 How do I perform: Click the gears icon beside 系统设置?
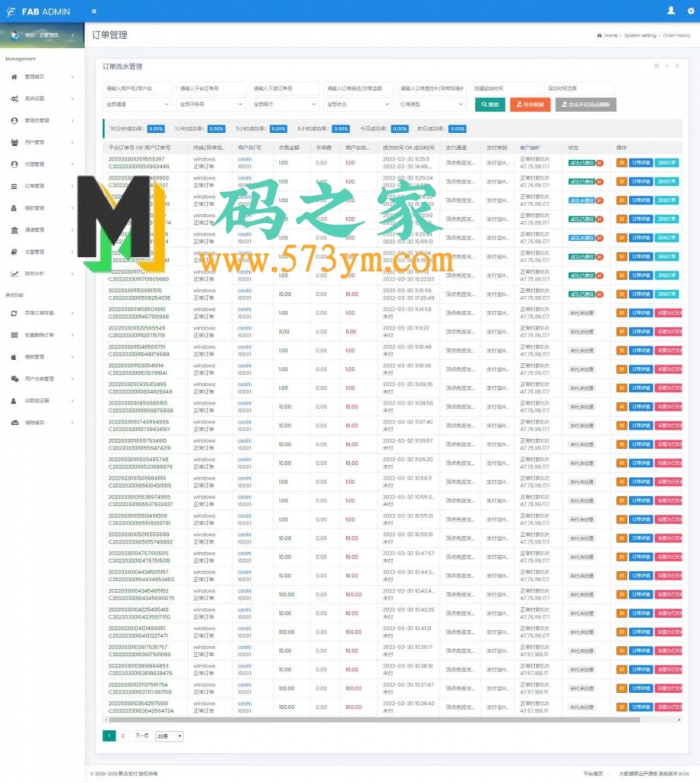pos(15,99)
